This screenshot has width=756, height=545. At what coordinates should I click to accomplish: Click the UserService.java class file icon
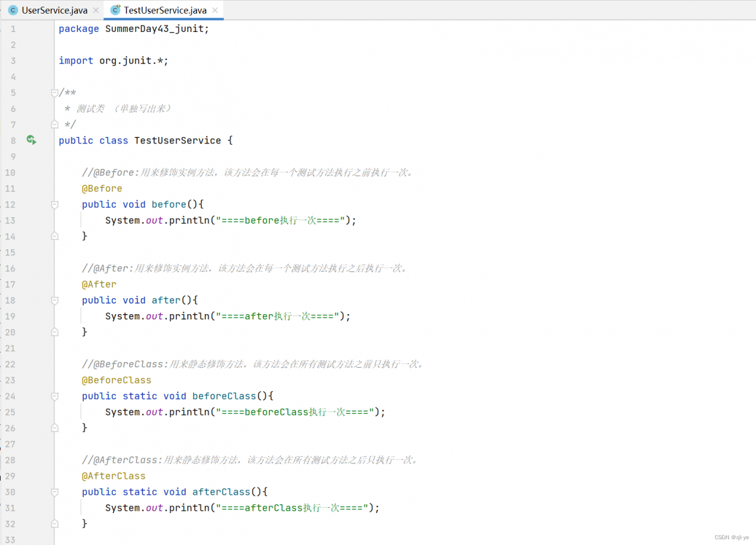13,10
